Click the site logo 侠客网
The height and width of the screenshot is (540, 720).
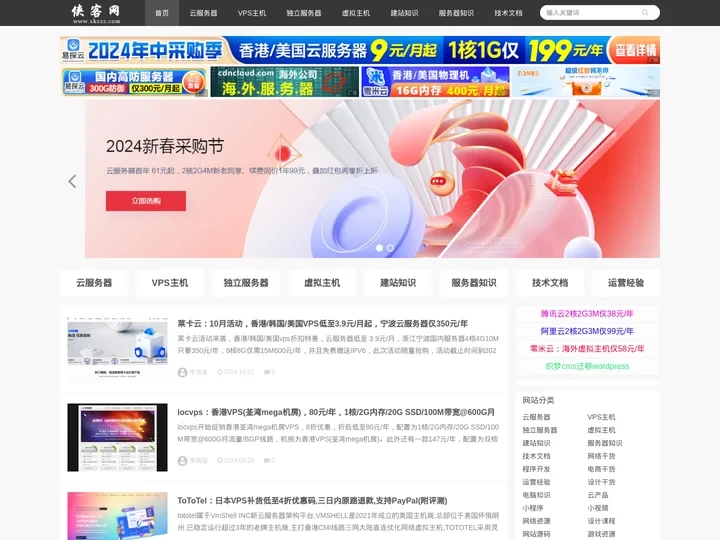(x=96, y=13)
